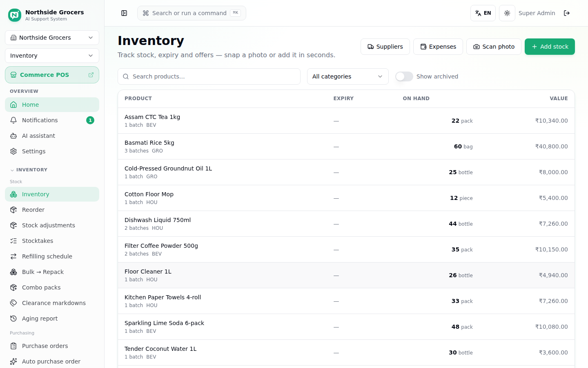588x368 pixels.
Task: Go to Home in the sidebar
Action: [52, 105]
